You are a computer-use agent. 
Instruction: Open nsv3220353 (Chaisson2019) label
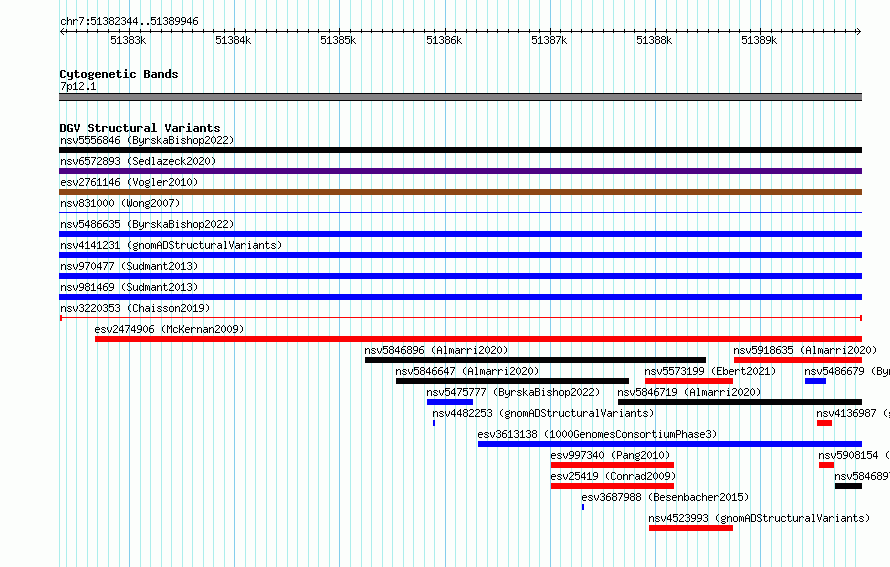pyautogui.click(x=135, y=308)
